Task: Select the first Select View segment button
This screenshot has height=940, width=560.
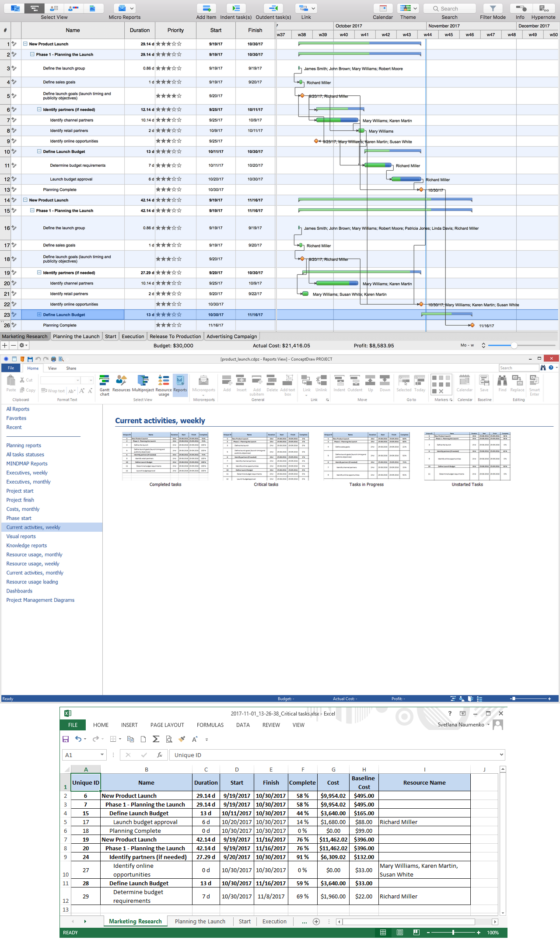Action: tap(15, 8)
